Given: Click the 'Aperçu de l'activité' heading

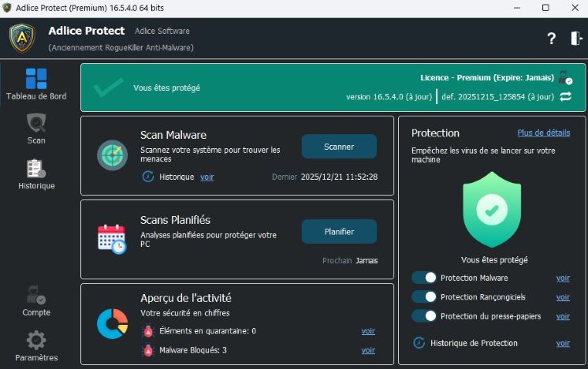Looking at the screenshot, I should coord(186,298).
